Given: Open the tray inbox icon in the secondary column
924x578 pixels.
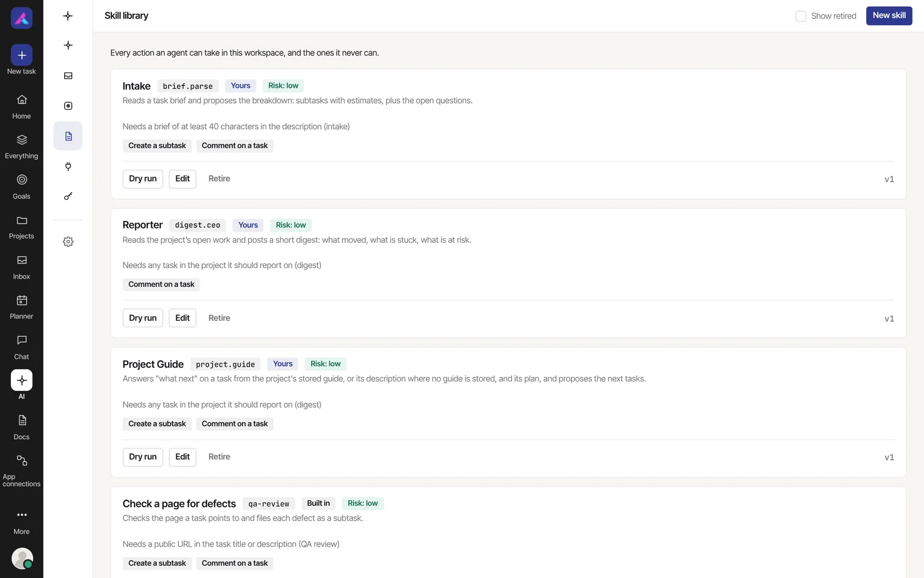Looking at the screenshot, I should click(68, 76).
